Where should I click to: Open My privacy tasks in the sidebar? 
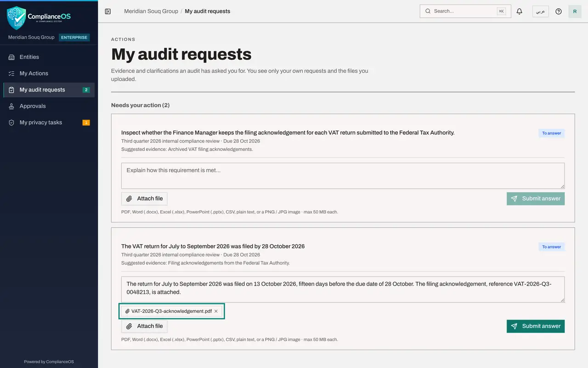pyautogui.click(x=49, y=122)
